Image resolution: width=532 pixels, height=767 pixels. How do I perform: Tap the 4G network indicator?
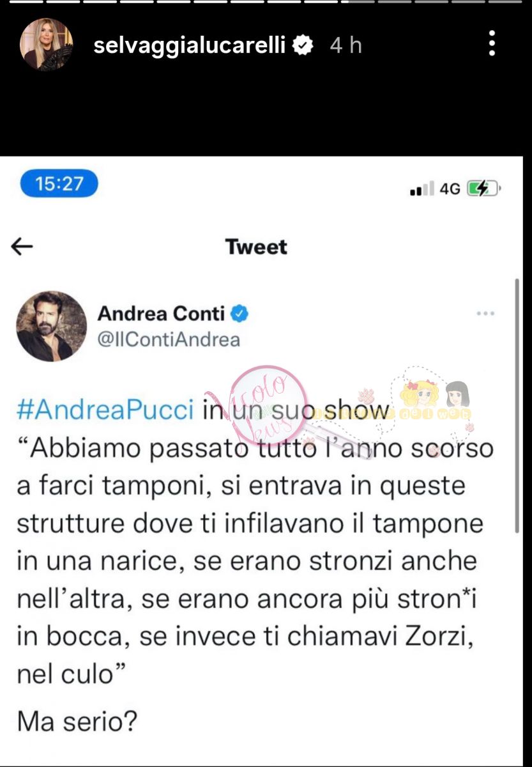[x=450, y=189]
